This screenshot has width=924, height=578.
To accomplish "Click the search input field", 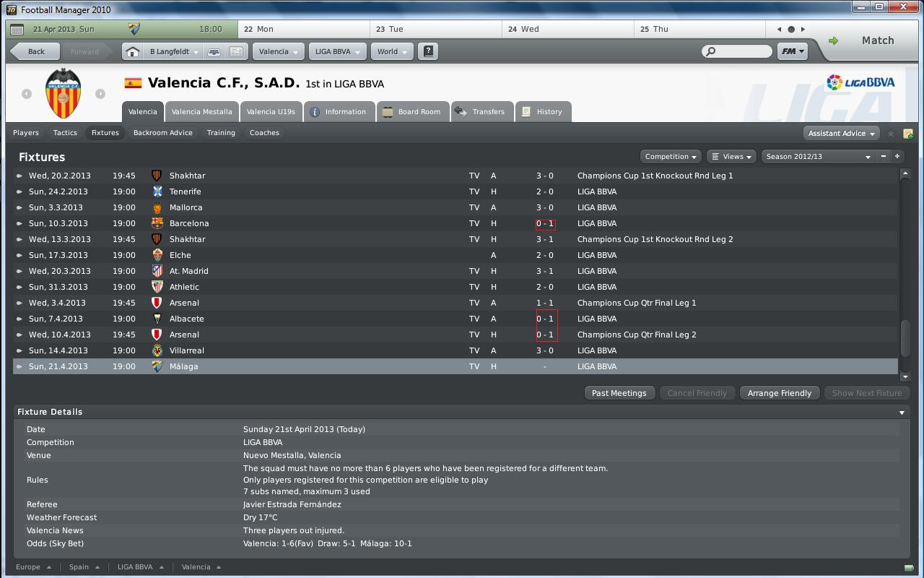I will (x=744, y=51).
